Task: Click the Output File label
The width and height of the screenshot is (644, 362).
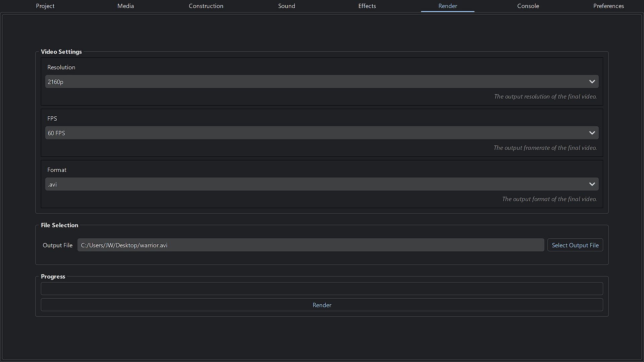Action: pos(57,245)
